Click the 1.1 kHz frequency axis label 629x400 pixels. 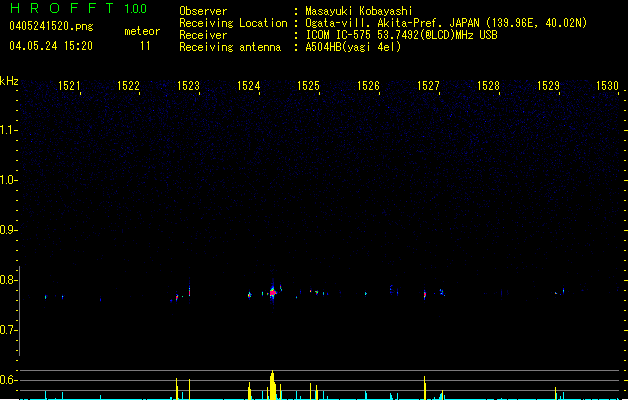tap(8, 130)
